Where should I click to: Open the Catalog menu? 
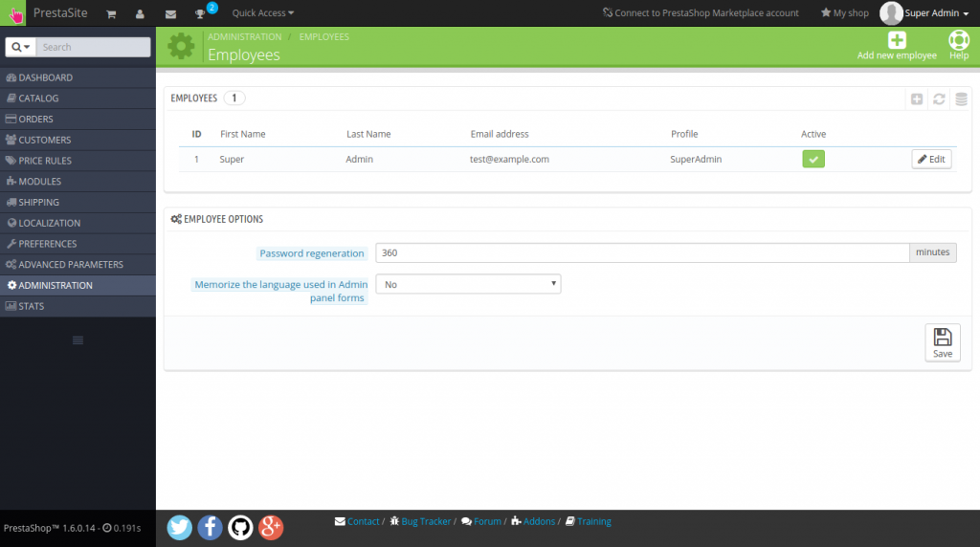click(78, 98)
